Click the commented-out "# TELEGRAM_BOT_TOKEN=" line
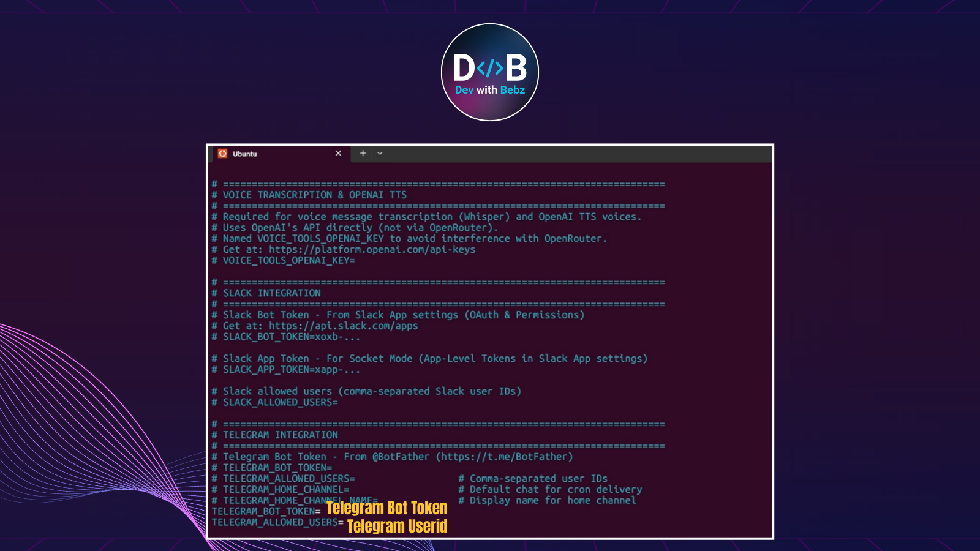This screenshot has width=980, height=551. coord(271,468)
